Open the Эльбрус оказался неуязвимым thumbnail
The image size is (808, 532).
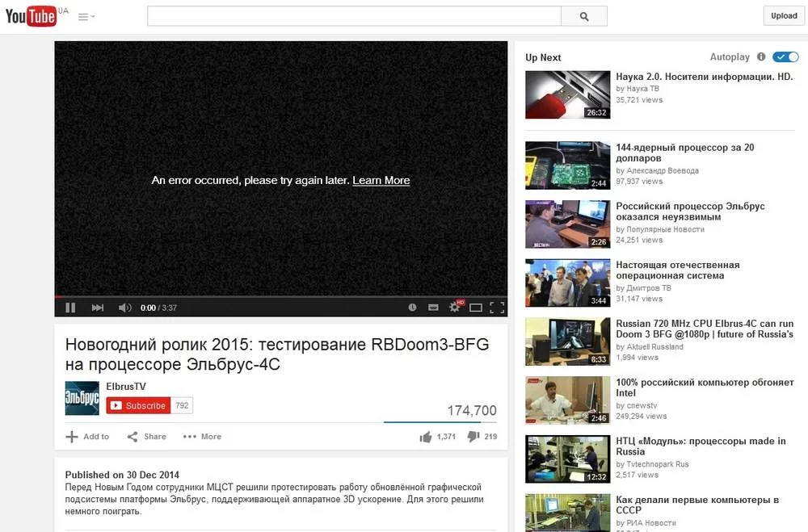tap(568, 224)
